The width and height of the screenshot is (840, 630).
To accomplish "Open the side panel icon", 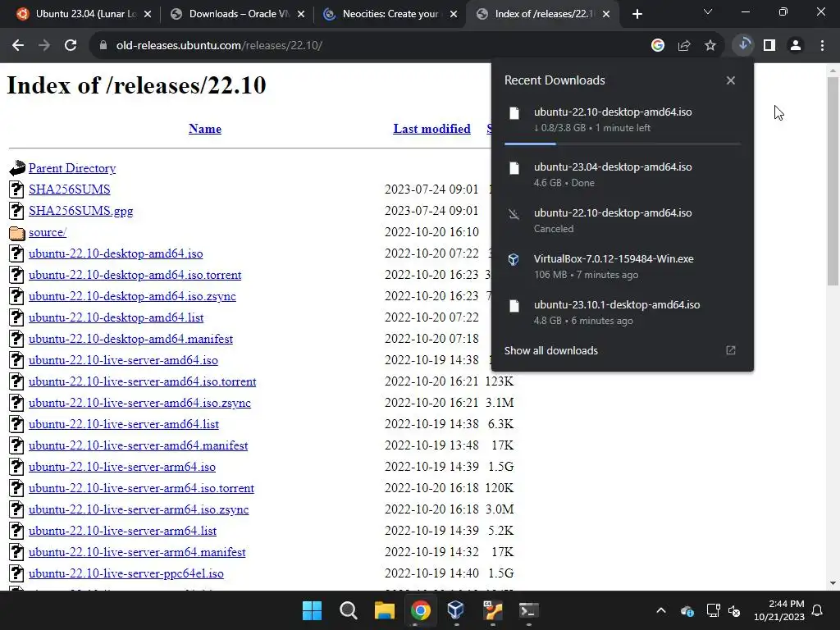I will tap(769, 46).
